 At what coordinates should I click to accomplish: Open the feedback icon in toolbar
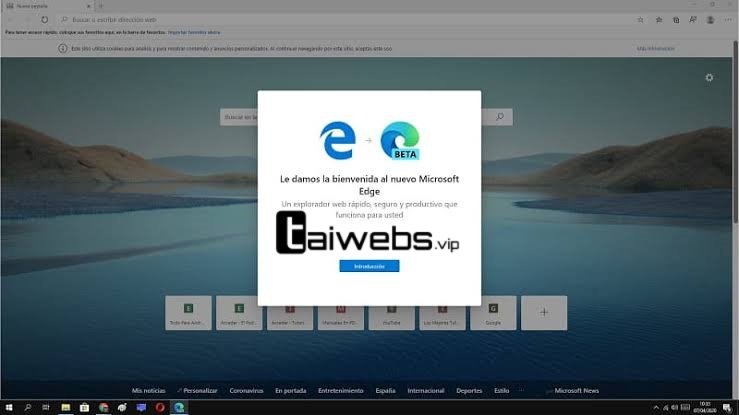click(x=693, y=20)
